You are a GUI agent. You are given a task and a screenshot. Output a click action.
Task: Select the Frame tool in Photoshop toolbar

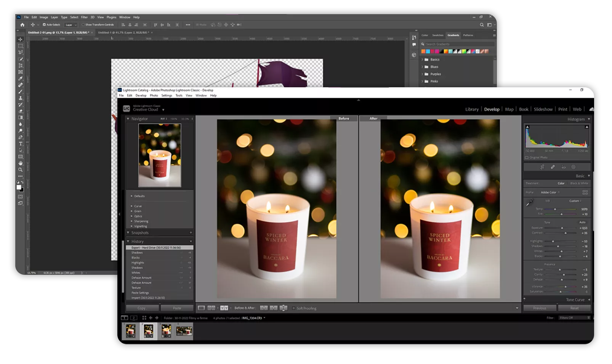point(21,72)
